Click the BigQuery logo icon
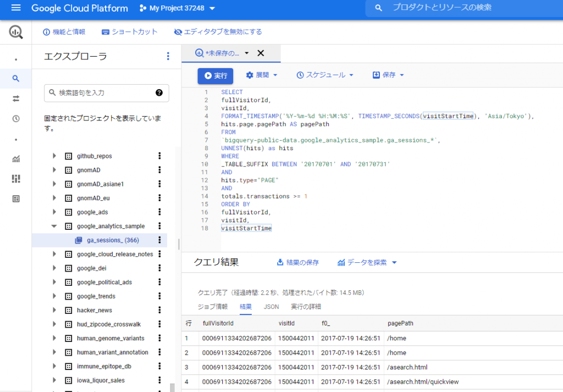 [x=16, y=32]
